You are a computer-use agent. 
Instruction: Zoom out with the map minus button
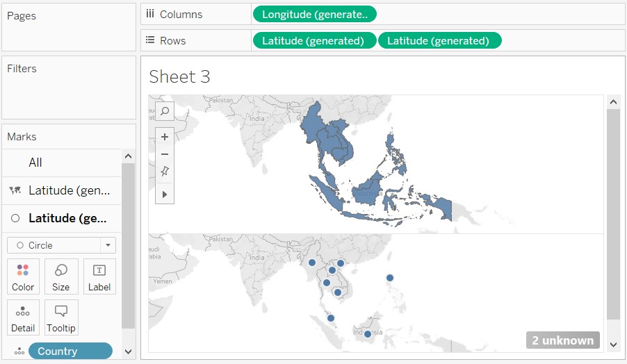(x=164, y=155)
